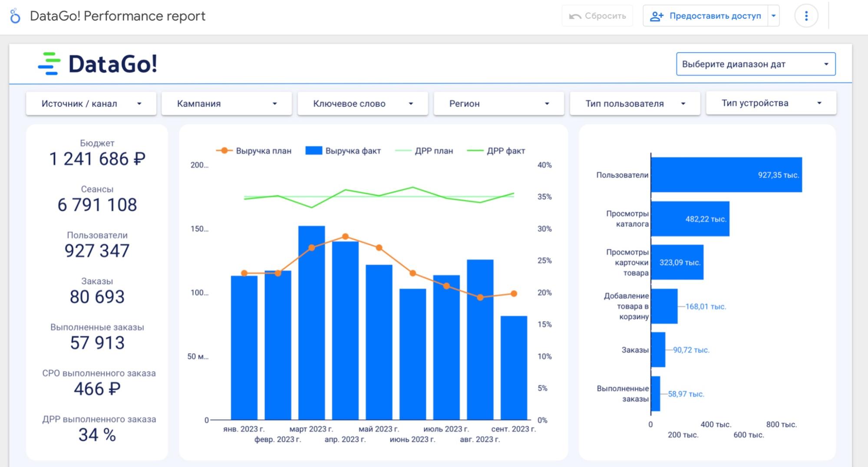
Task: Click the апрель 2023 revenue bar
Action: (x=345, y=331)
